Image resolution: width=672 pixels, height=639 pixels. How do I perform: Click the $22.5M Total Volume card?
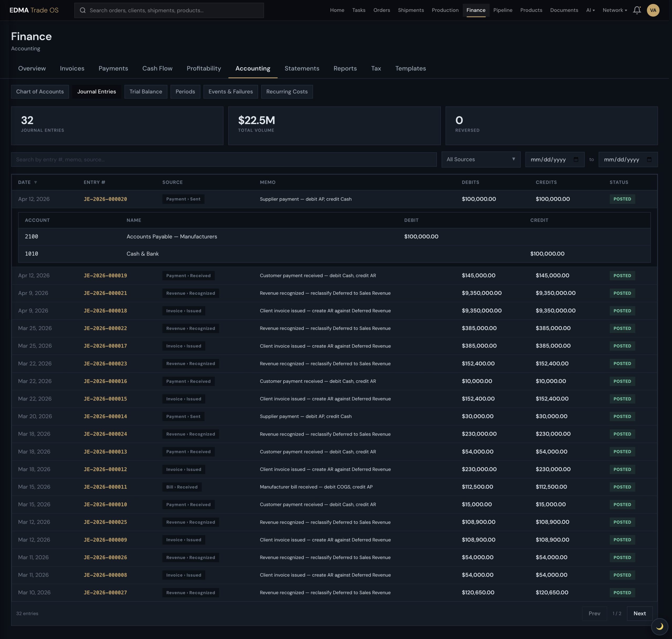tap(334, 126)
